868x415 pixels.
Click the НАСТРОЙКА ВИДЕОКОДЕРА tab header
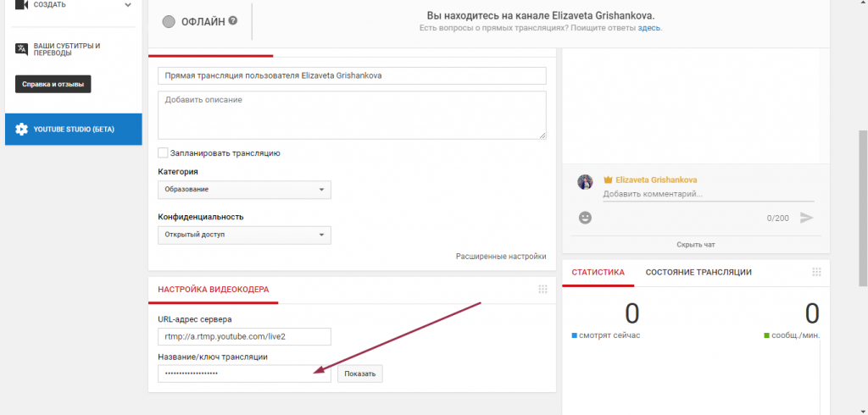[213, 289]
